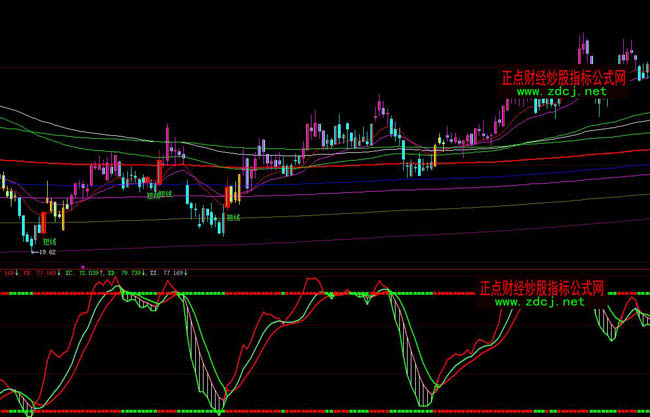Click the red 正点财经炒股指标公式网 title in upper chart
This screenshot has width=650, height=417.
562,77
